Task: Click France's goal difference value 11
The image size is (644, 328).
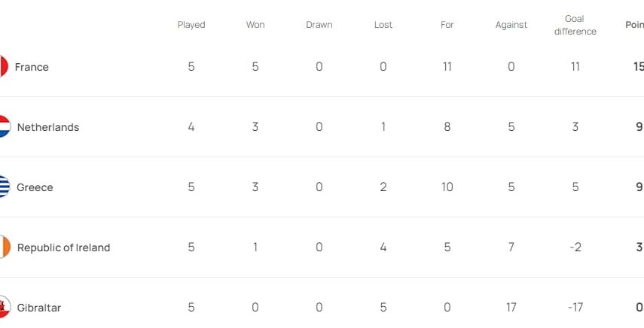Action: [x=575, y=67]
